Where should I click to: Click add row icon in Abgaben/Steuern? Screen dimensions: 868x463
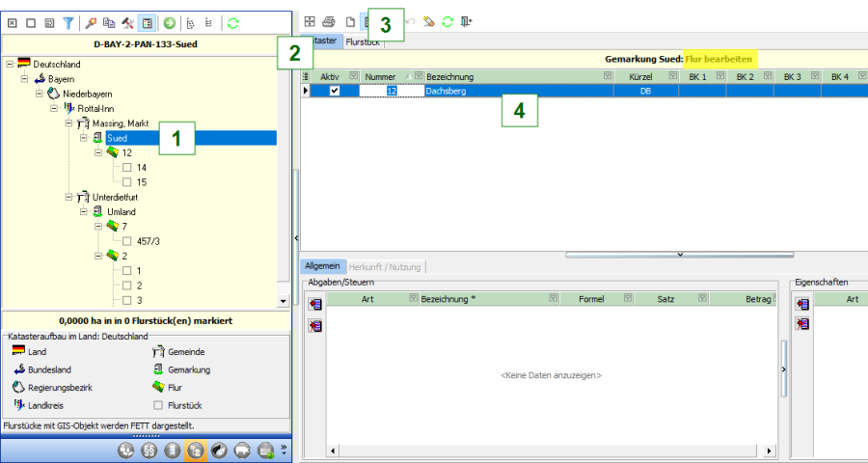pyautogui.click(x=315, y=305)
